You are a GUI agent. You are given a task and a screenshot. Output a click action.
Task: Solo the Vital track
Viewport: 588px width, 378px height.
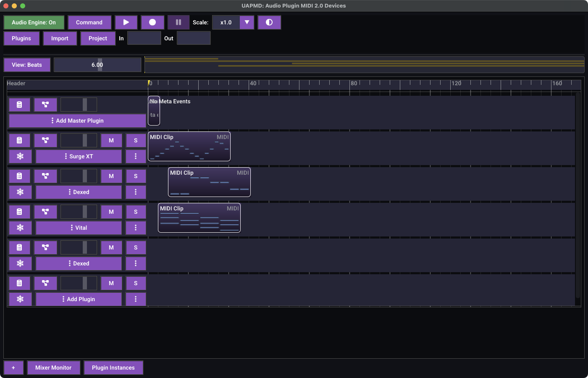pos(136,212)
